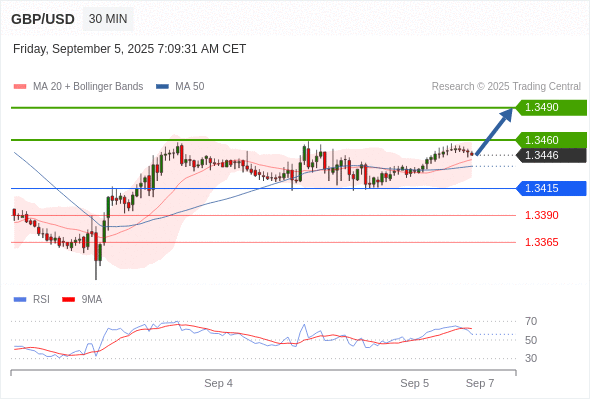Click the GBP/USD pair title
This screenshot has width=590, height=400.
(43, 19)
